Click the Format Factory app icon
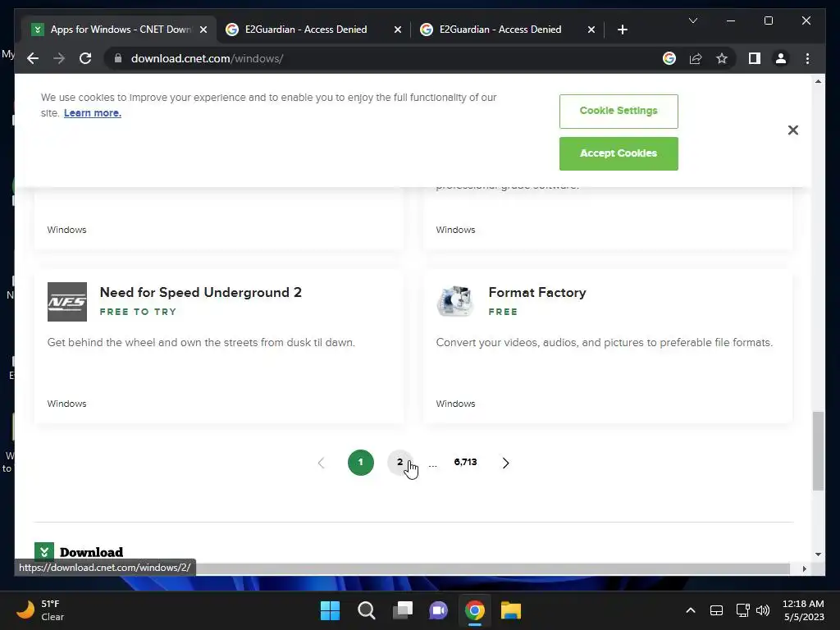The image size is (840, 630). 455,302
